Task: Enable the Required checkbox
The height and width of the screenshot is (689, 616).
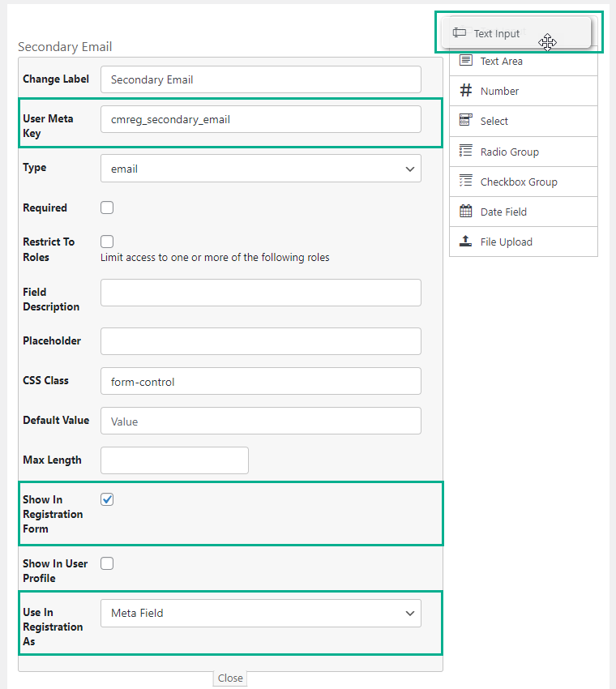Action: [x=107, y=208]
